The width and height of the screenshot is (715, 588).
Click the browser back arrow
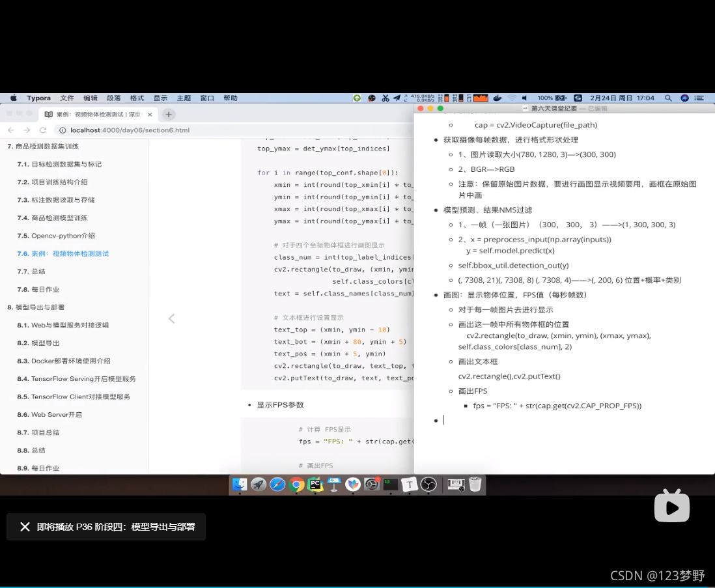(x=11, y=130)
